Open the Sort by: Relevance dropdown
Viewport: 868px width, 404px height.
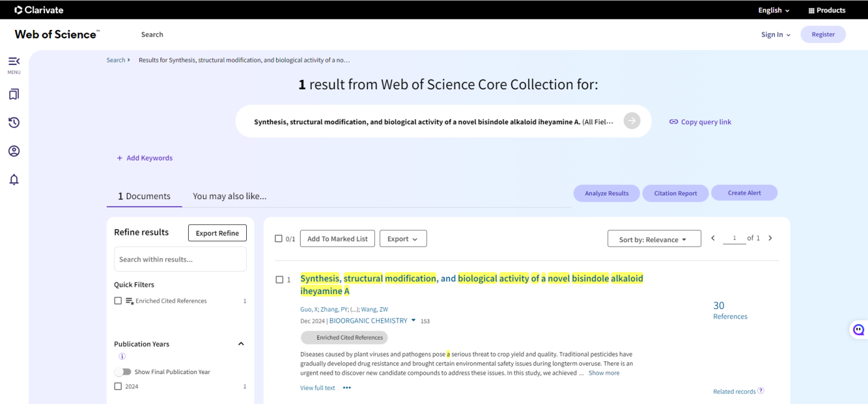(x=654, y=239)
